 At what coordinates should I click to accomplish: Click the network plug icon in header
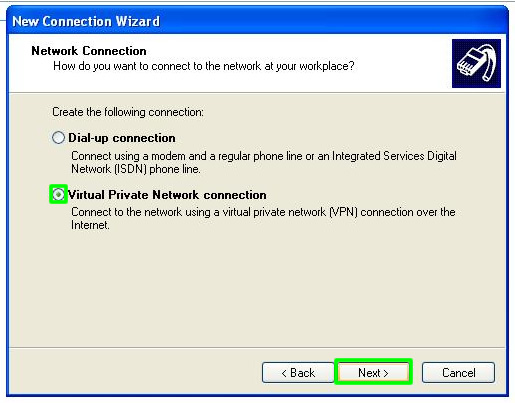tap(476, 63)
